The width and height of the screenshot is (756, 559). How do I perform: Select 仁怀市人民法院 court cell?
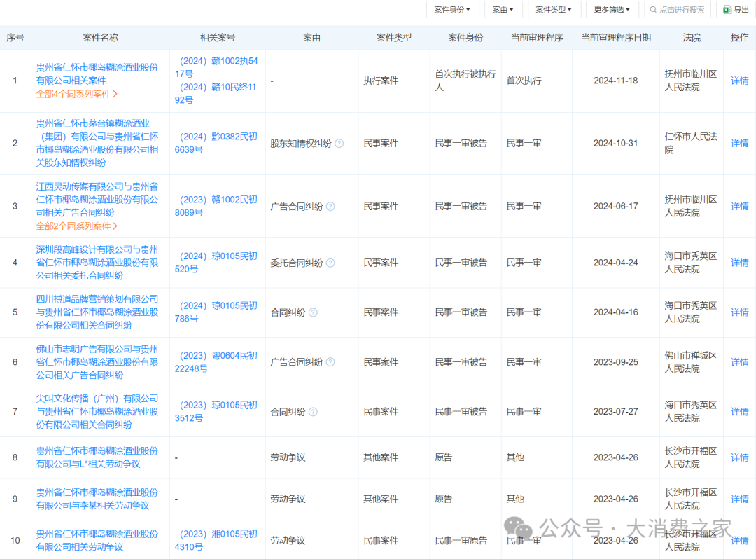tap(691, 143)
